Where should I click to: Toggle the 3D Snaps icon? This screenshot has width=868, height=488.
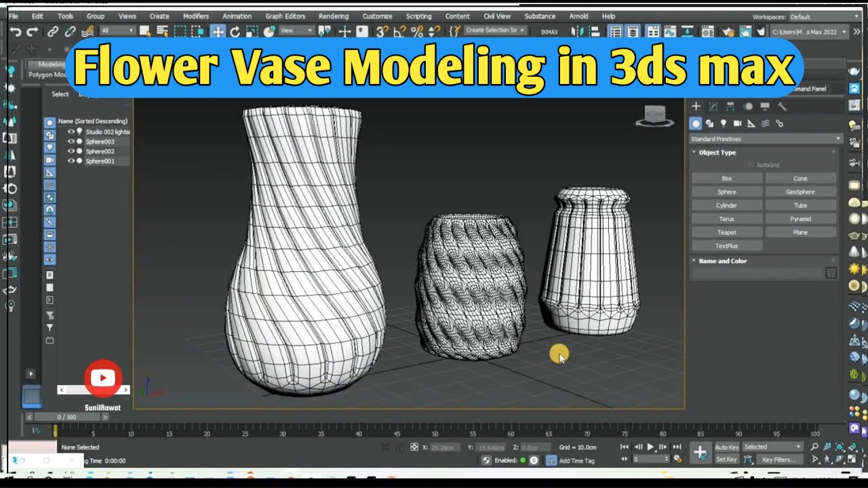382,31
